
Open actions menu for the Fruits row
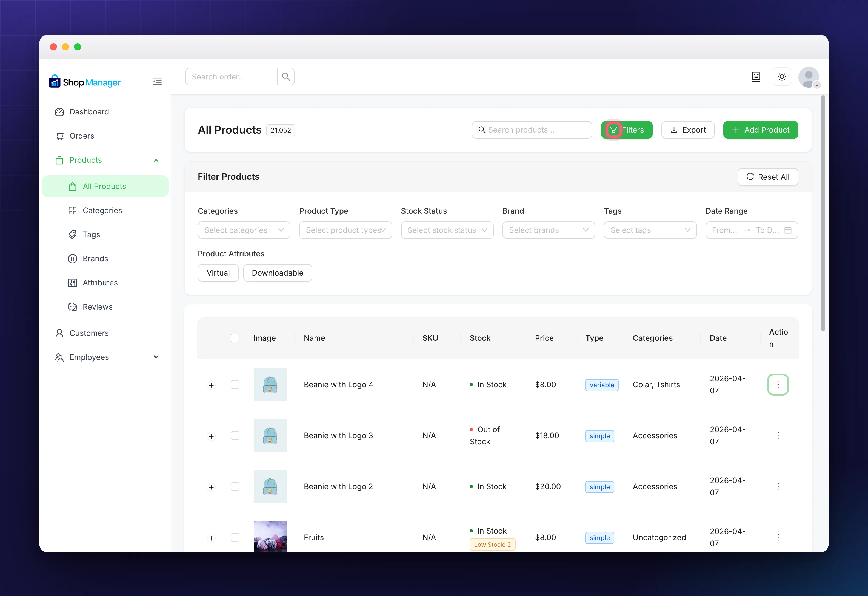tap(778, 537)
